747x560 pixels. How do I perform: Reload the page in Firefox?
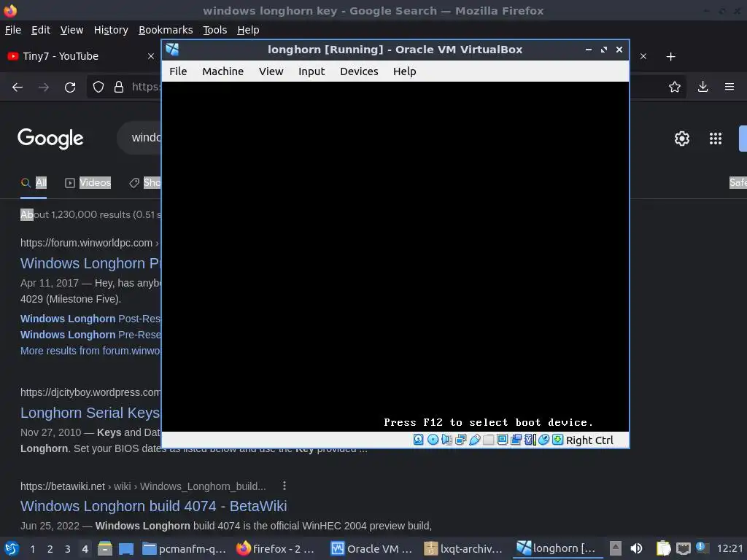click(70, 87)
